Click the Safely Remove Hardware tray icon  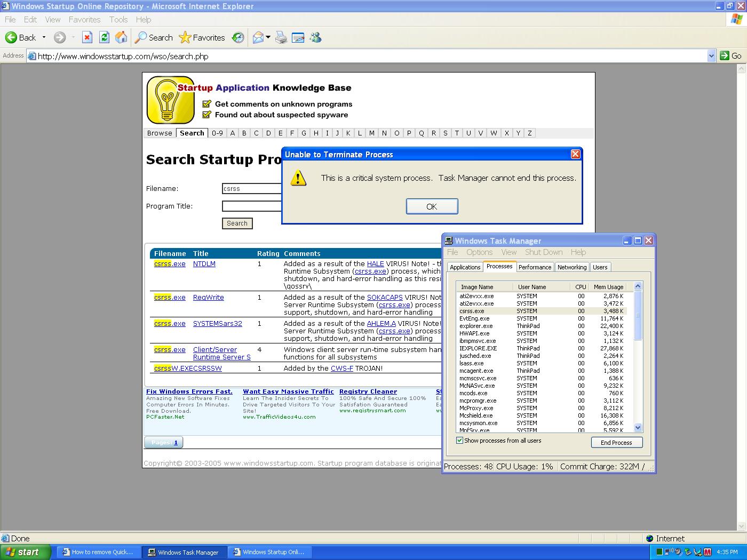point(688,552)
